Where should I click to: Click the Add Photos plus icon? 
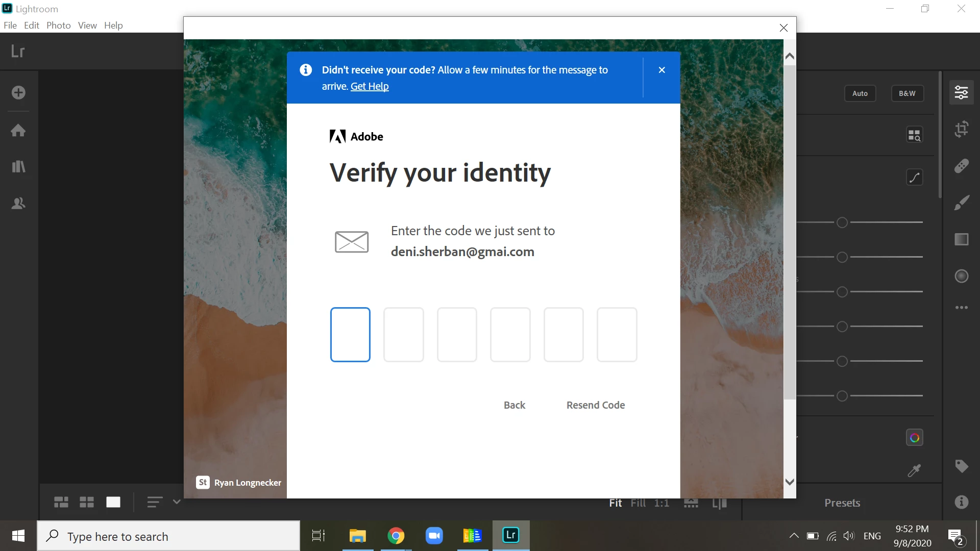click(x=18, y=92)
